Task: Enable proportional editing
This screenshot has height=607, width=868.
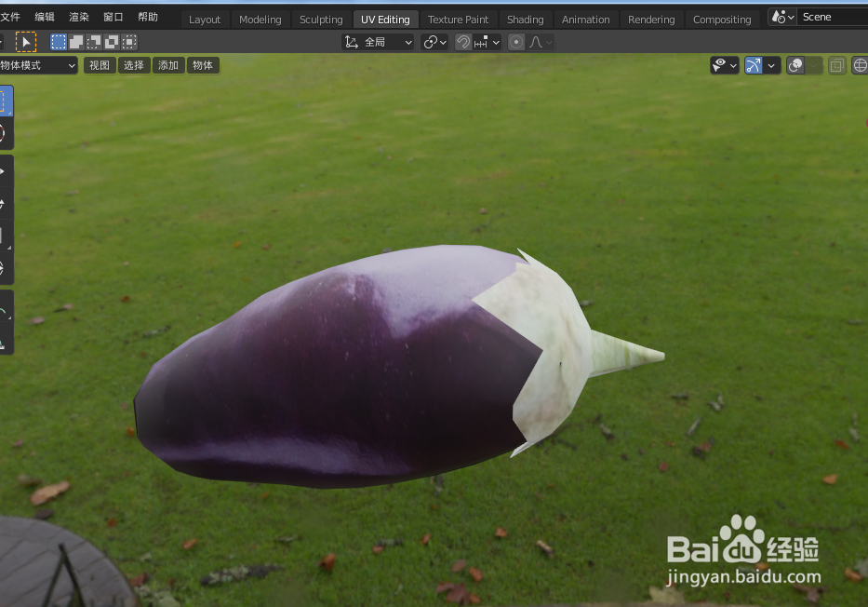Action: pyautogui.click(x=515, y=42)
